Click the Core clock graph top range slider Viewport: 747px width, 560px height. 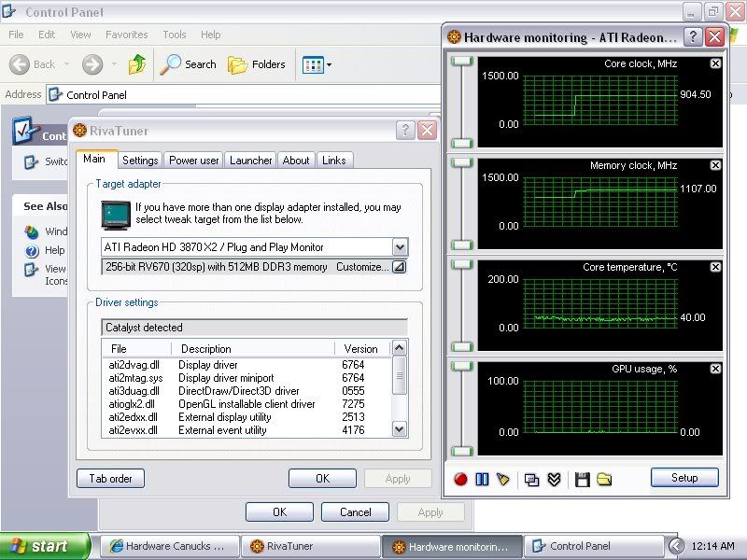pyautogui.click(x=461, y=61)
